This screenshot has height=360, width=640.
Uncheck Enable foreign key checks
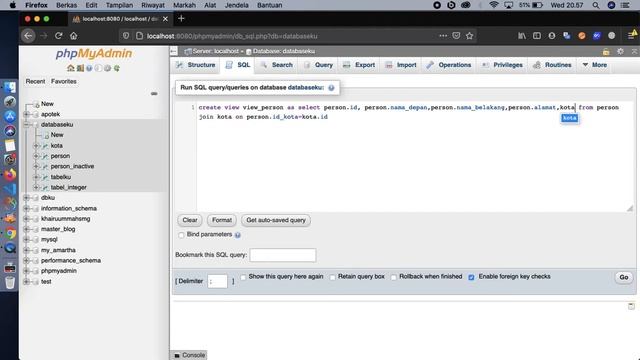point(471,277)
